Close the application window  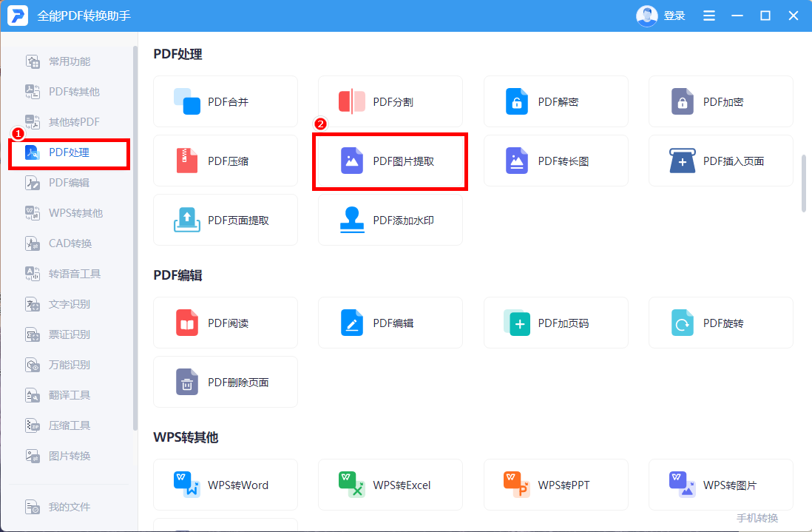tap(793, 16)
